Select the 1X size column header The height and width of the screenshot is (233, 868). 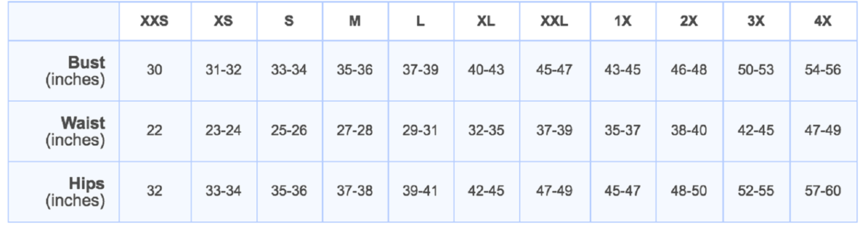click(622, 21)
